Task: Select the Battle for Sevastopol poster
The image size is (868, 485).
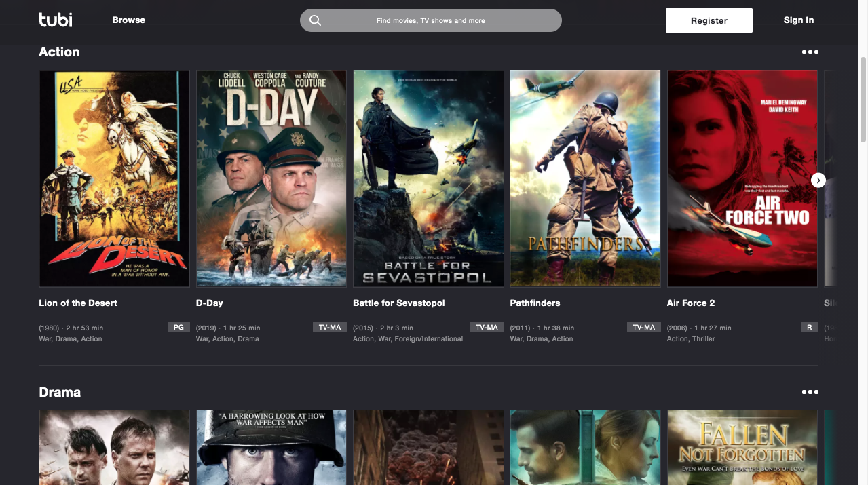Action: click(x=428, y=178)
